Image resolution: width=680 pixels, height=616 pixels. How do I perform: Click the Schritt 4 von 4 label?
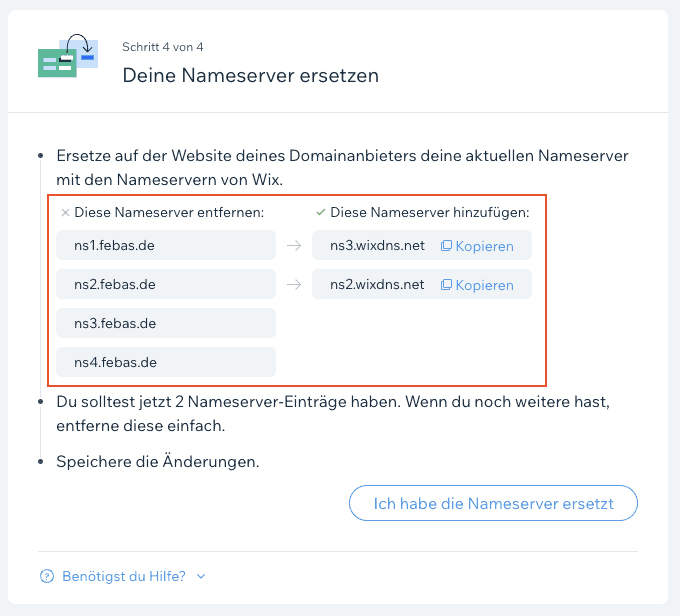point(163,47)
